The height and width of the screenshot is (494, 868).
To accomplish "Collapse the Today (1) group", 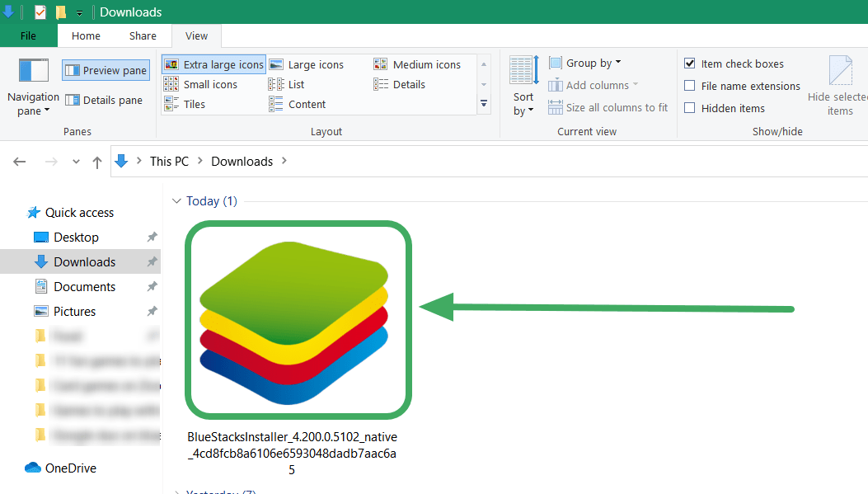I will [176, 201].
